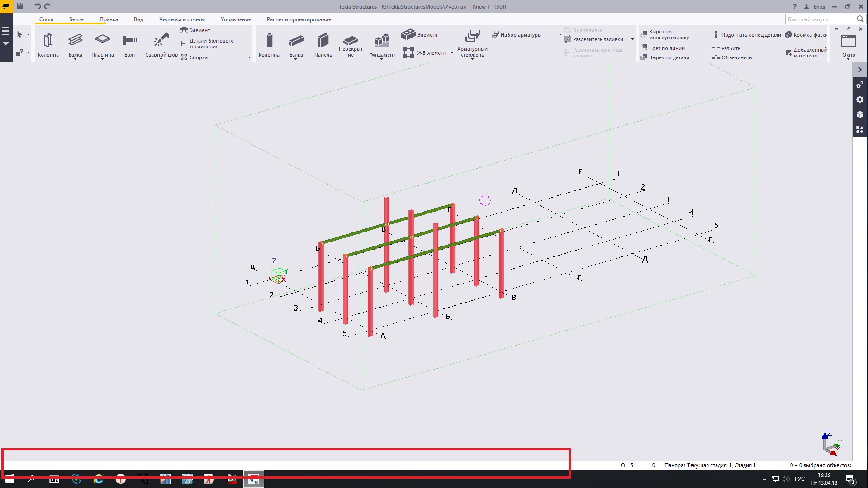Open Расчет и проектирование tab
Screen dimensions: 868x488
pyautogui.click(x=299, y=19)
